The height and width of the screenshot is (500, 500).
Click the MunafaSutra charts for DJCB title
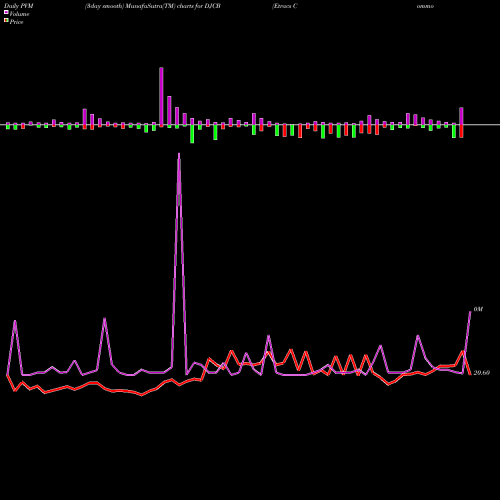[x=153, y=6]
